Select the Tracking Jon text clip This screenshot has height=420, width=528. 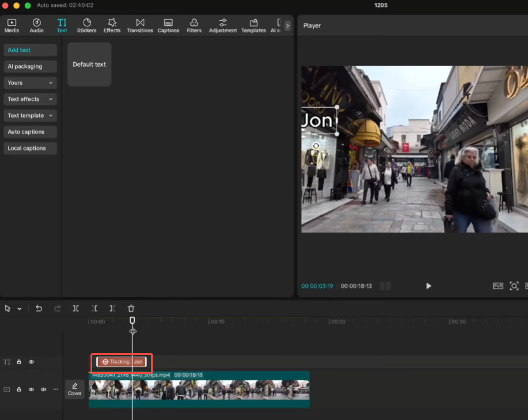(x=122, y=362)
